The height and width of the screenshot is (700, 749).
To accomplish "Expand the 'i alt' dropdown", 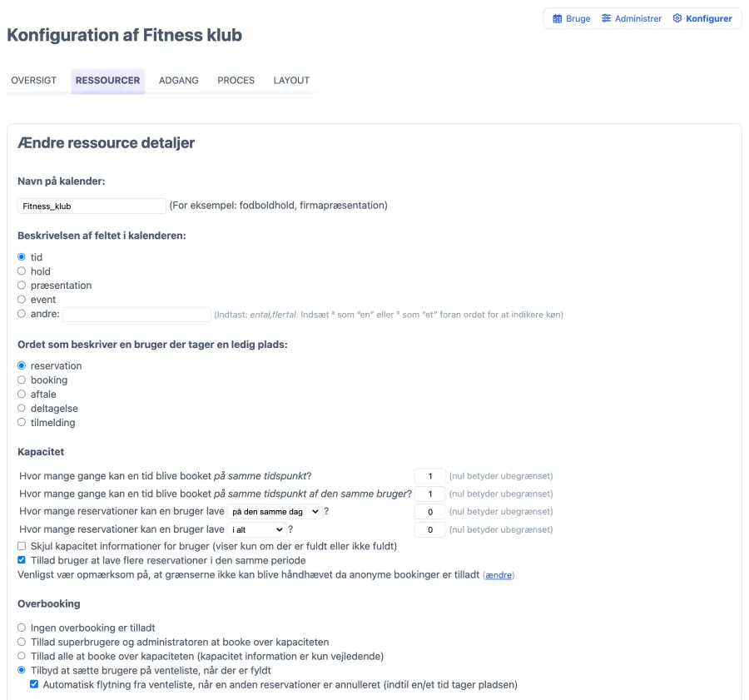I will click(x=257, y=529).
